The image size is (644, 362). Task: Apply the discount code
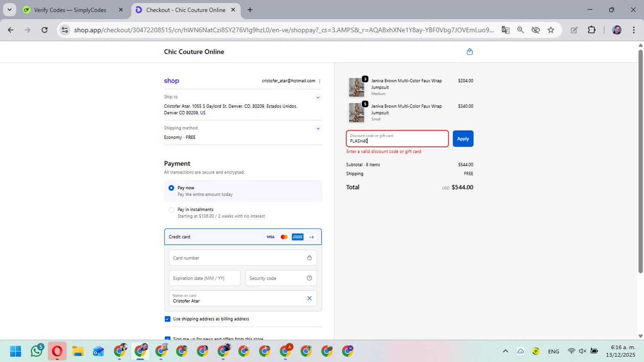[463, 139]
